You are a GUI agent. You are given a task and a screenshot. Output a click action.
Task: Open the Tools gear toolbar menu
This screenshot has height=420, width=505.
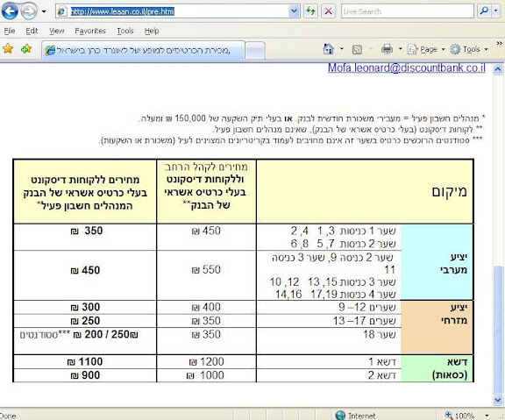pyautogui.click(x=469, y=49)
